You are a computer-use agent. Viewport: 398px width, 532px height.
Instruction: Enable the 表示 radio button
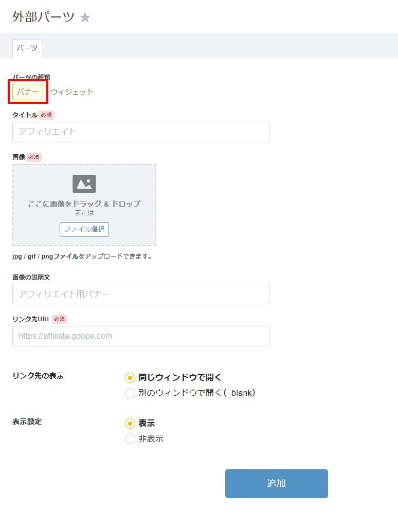[x=130, y=424]
